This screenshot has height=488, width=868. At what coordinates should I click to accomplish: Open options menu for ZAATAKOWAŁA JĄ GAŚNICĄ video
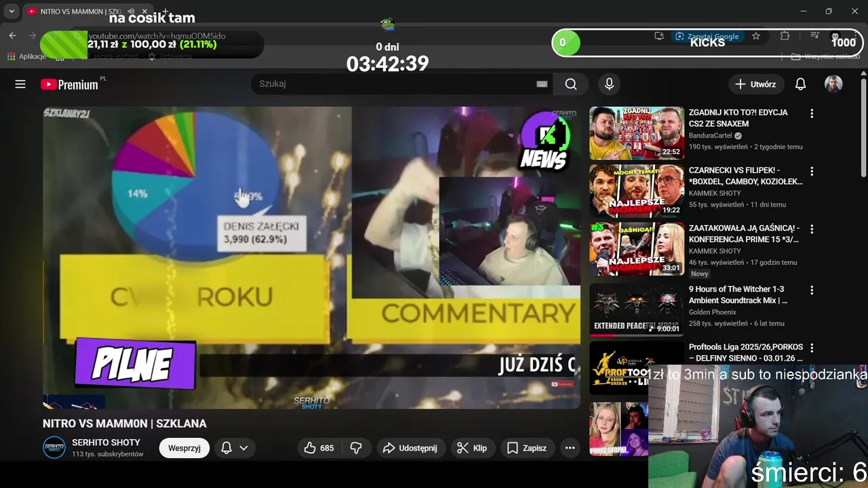(x=812, y=229)
